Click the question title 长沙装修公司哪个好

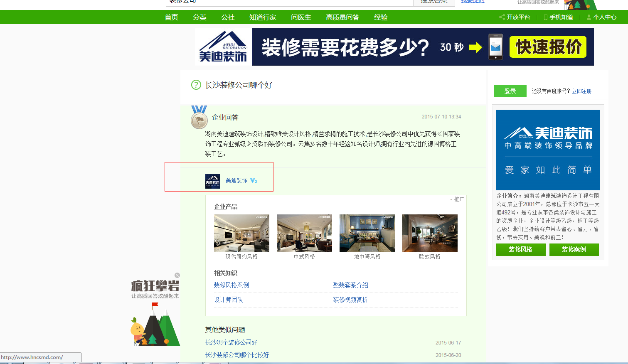click(x=239, y=85)
